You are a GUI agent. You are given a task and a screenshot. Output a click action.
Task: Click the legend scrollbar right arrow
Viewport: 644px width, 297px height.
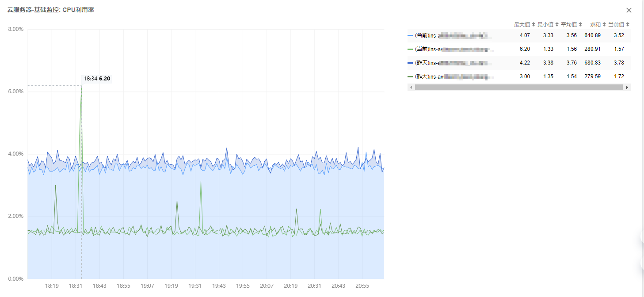pyautogui.click(x=627, y=88)
